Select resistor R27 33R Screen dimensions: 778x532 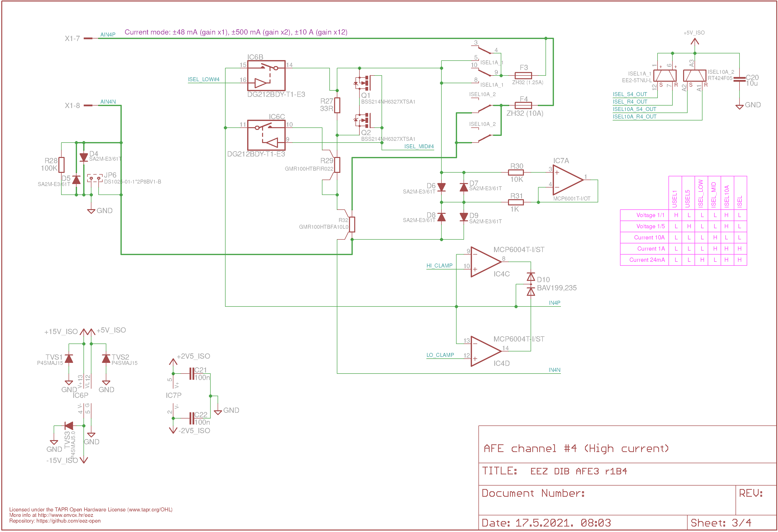pyautogui.click(x=337, y=105)
